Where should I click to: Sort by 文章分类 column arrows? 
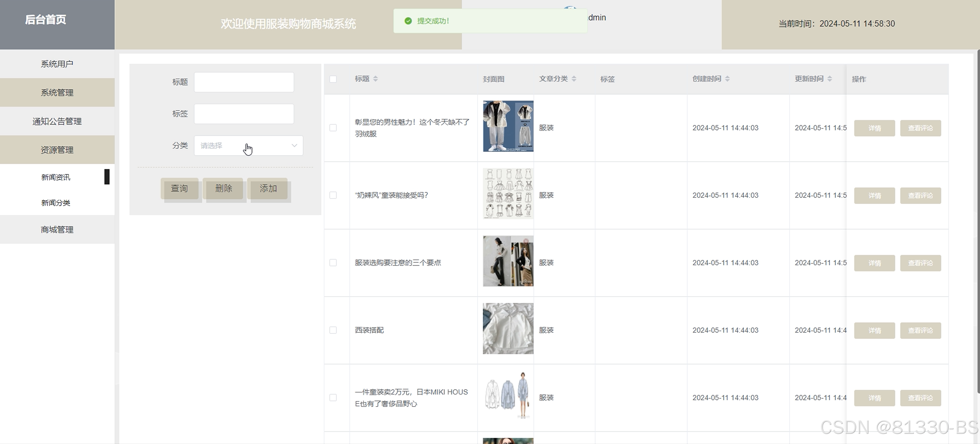[x=574, y=79]
